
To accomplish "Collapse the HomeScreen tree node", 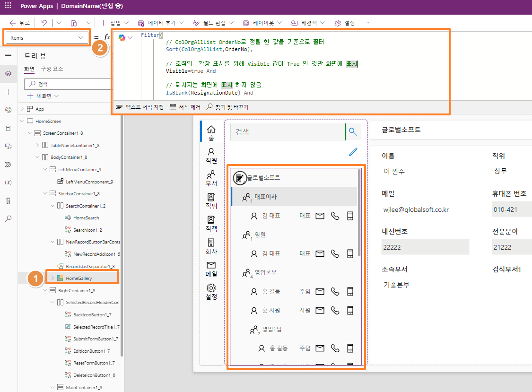I will point(22,121).
